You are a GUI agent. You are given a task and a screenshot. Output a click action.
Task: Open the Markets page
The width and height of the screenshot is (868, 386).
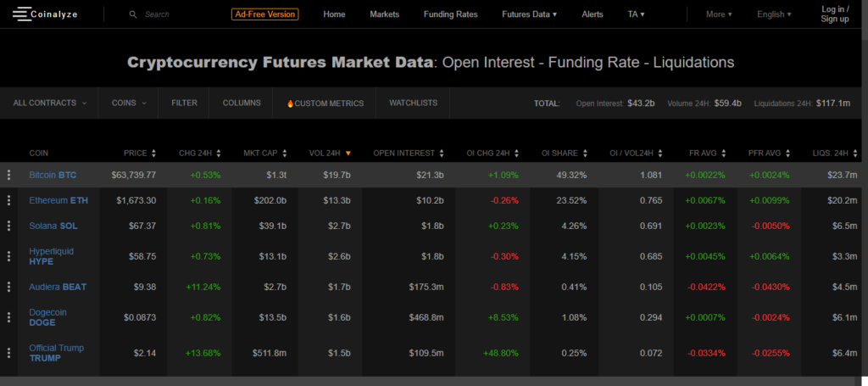point(384,14)
